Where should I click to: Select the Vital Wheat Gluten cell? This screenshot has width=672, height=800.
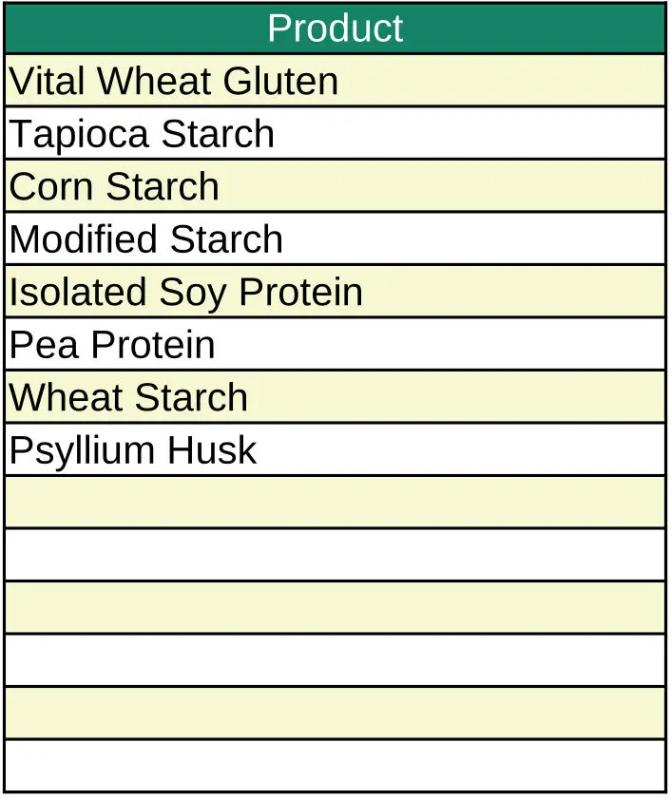(335, 81)
